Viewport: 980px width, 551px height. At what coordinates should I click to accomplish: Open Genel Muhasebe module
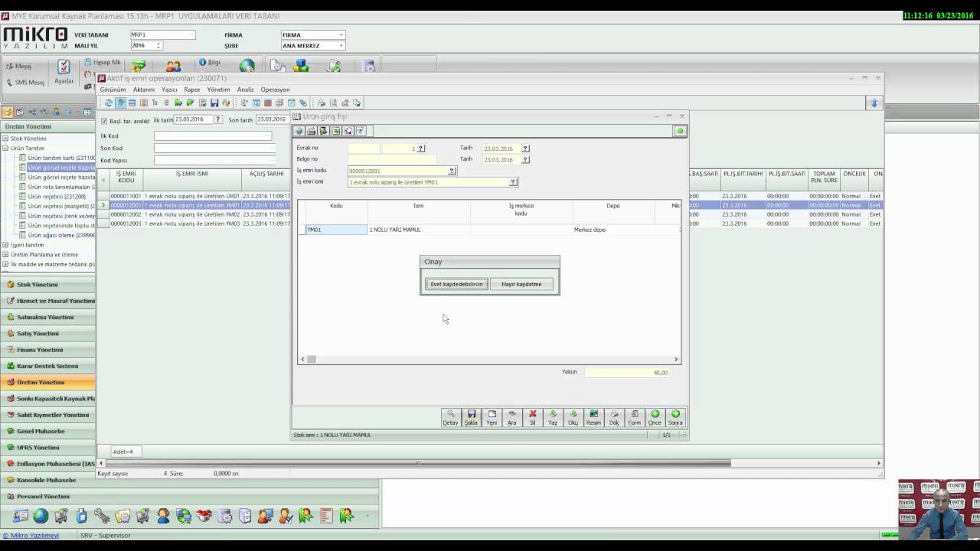[47, 431]
